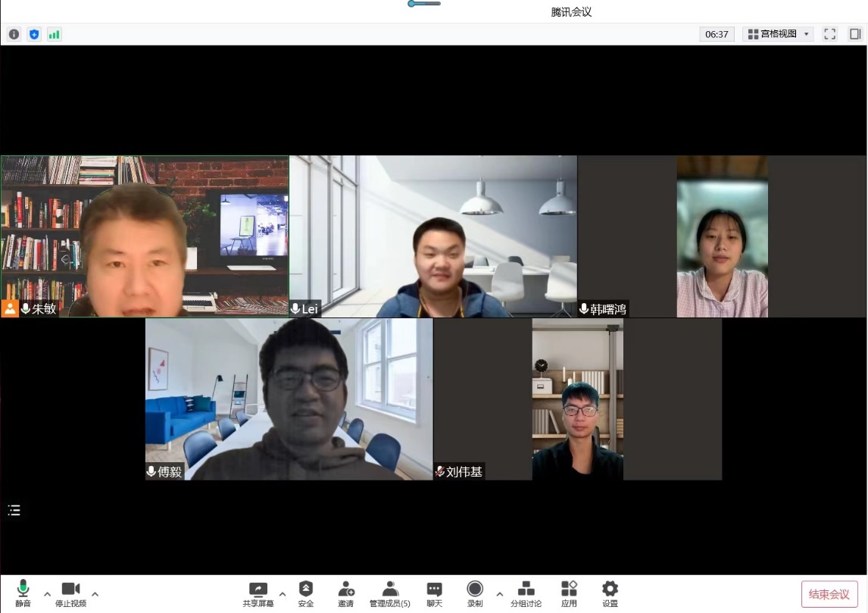Stop camera with the 停止视频 button
The image size is (868, 613).
tap(70, 593)
